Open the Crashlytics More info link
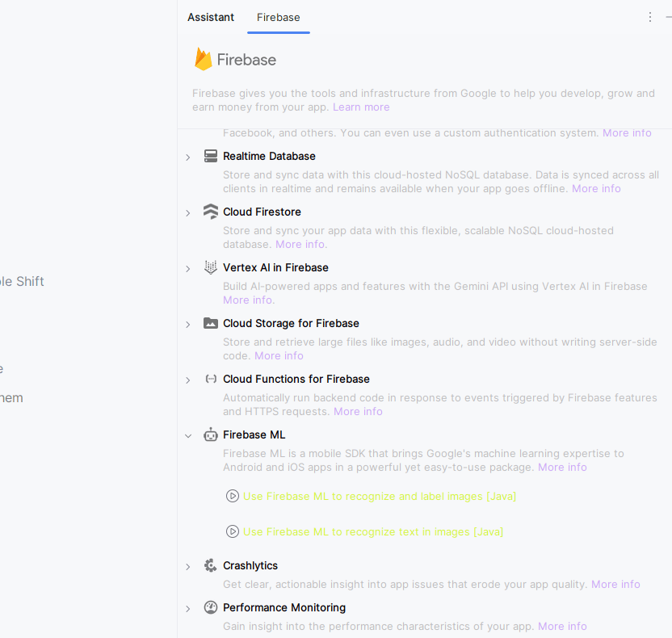 click(x=615, y=584)
